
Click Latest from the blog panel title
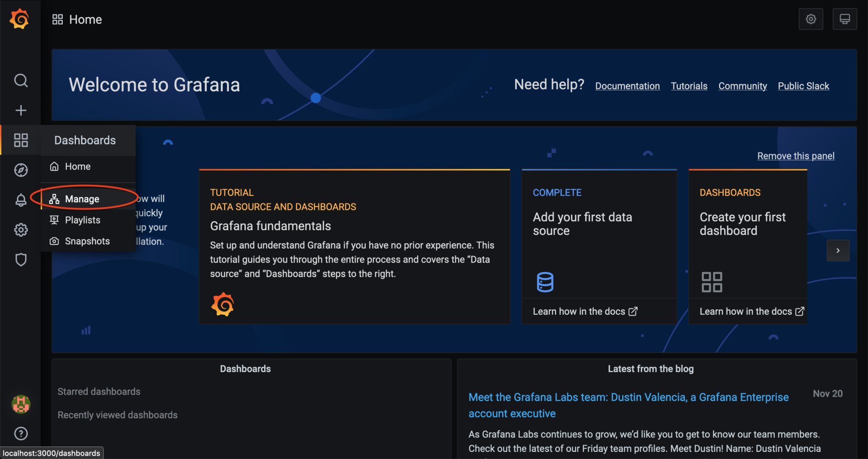coord(651,369)
